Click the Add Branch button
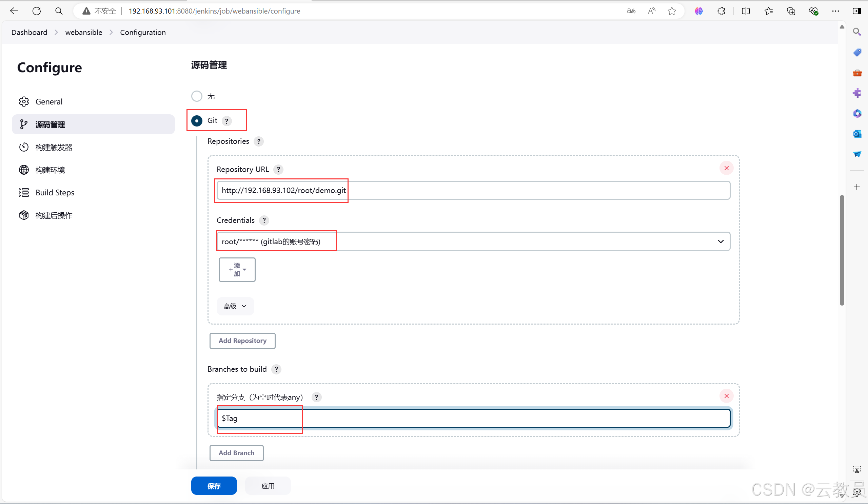This screenshot has width=868, height=504. click(x=237, y=453)
